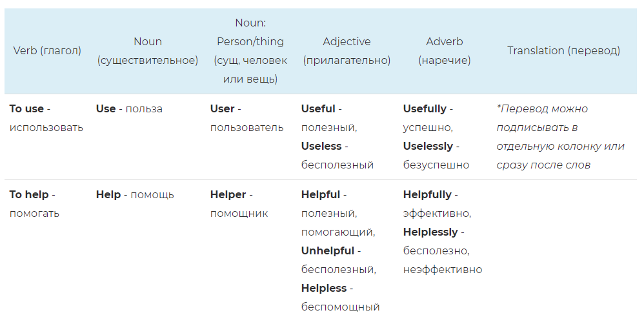Select the "Use - польза" noun cell
644x326 pixels.
click(129, 108)
